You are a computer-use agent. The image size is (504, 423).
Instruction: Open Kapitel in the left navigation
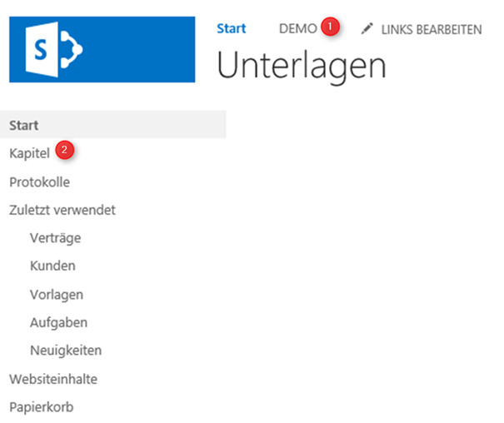(x=29, y=153)
